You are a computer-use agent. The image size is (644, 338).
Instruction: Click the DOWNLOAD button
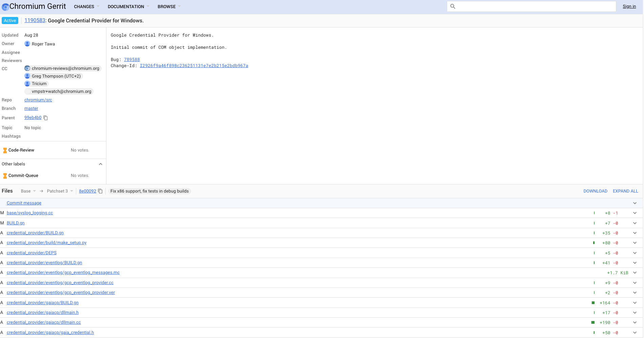click(x=595, y=191)
